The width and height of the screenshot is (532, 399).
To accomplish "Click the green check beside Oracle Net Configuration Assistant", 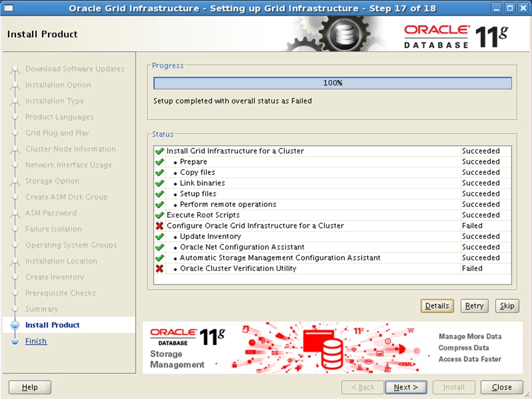I will pos(159,247).
